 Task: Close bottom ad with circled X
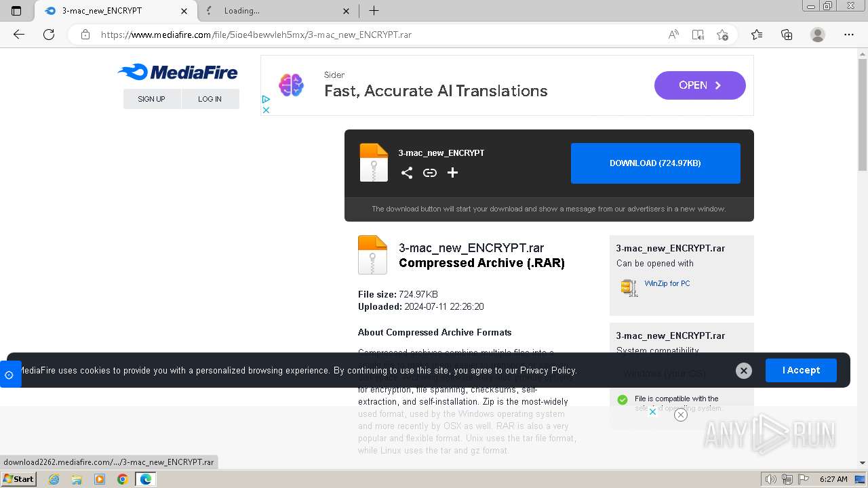(681, 415)
